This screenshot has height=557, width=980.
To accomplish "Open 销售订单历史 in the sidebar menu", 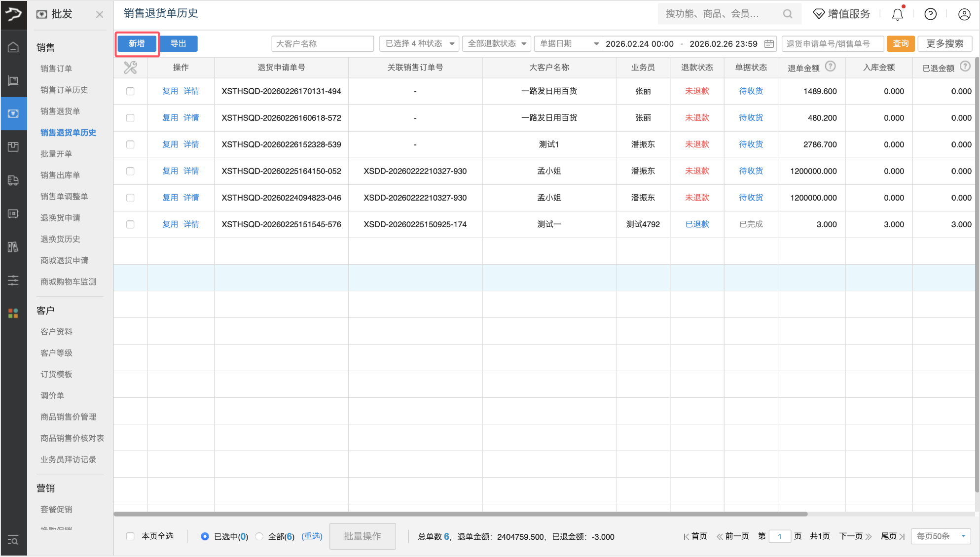I will coord(64,90).
